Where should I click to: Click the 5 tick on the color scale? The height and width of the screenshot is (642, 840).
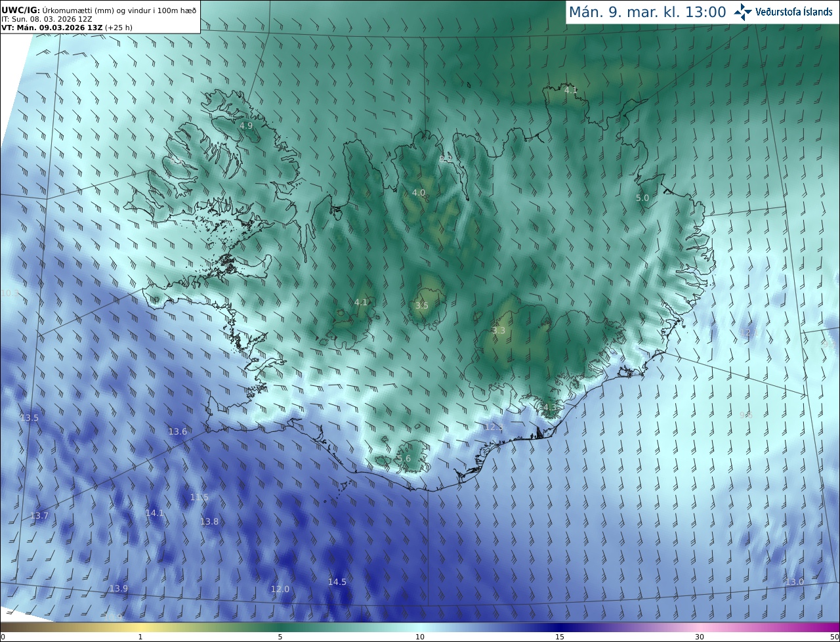pos(280,637)
